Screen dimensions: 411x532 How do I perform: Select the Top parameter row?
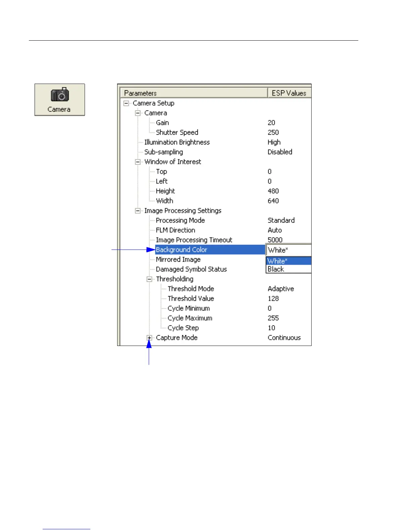click(x=162, y=172)
